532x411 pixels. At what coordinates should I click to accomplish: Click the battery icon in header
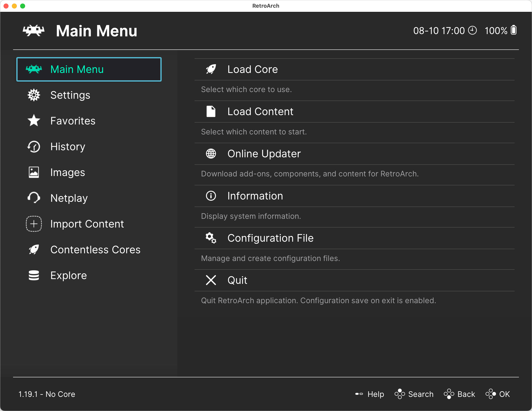[514, 30]
